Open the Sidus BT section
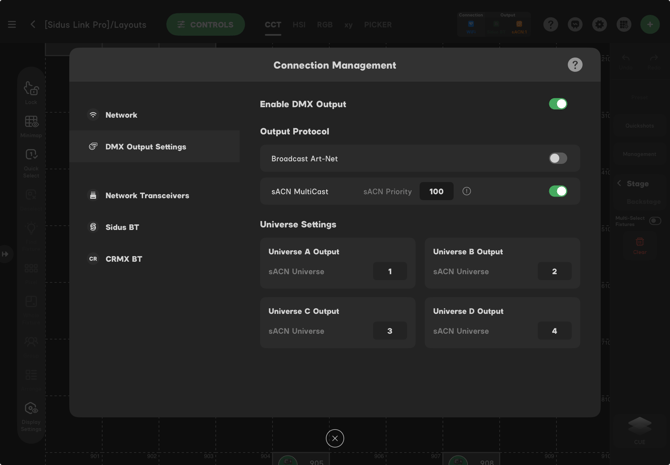Image resolution: width=670 pixels, height=465 pixels. pyautogui.click(x=122, y=227)
